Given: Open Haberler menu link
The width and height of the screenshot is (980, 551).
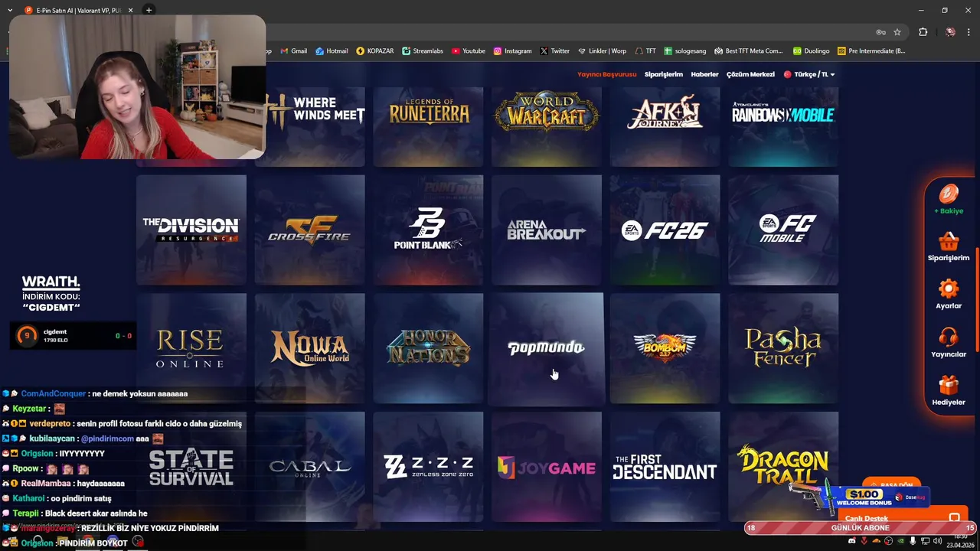Looking at the screenshot, I should point(704,74).
